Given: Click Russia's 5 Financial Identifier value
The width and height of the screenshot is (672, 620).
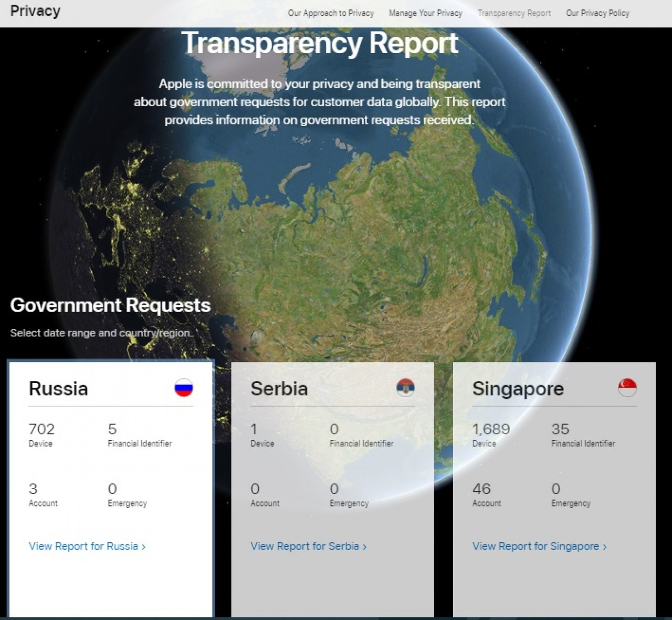Looking at the screenshot, I should (x=112, y=429).
